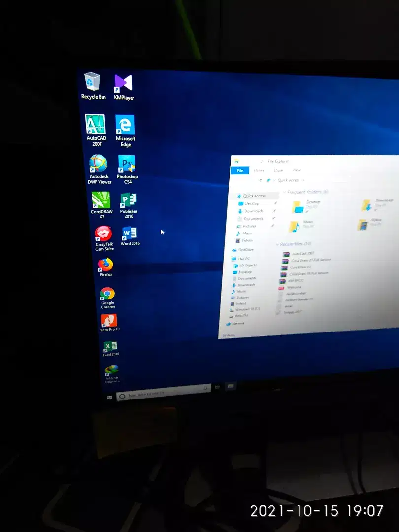
Task: Select pinned Documents under Quick access
Action: 253,219
